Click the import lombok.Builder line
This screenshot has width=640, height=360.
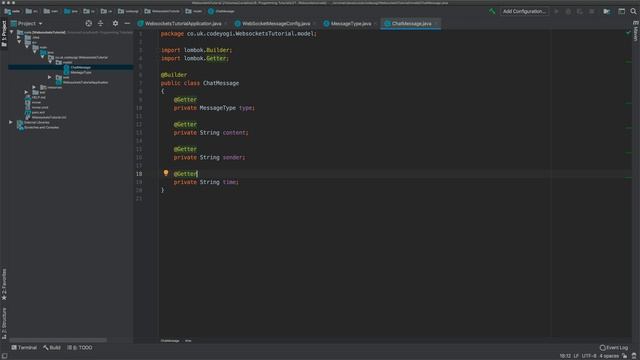coord(196,50)
